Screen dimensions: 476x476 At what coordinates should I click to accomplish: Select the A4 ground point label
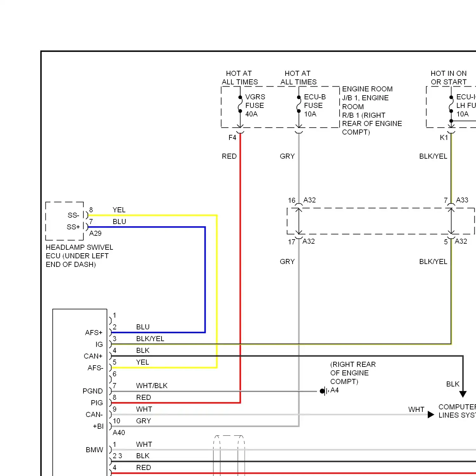(x=334, y=390)
